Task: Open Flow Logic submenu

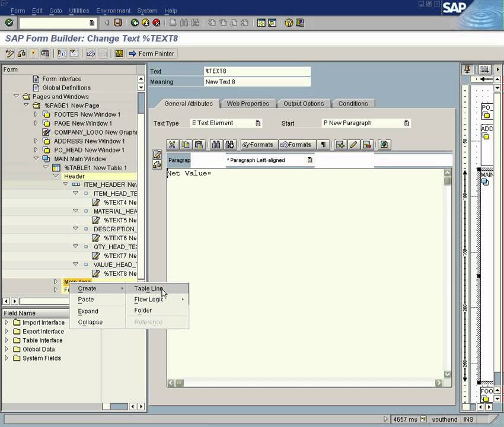Action: click(x=157, y=299)
